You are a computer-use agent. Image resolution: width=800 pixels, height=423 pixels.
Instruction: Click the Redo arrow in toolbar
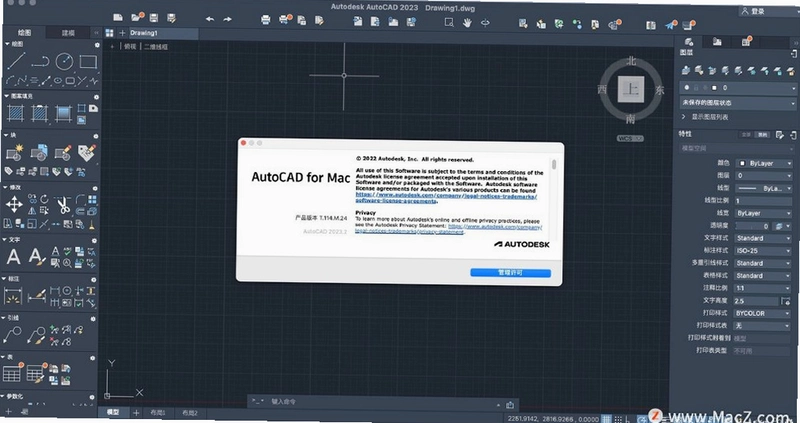click(228, 19)
